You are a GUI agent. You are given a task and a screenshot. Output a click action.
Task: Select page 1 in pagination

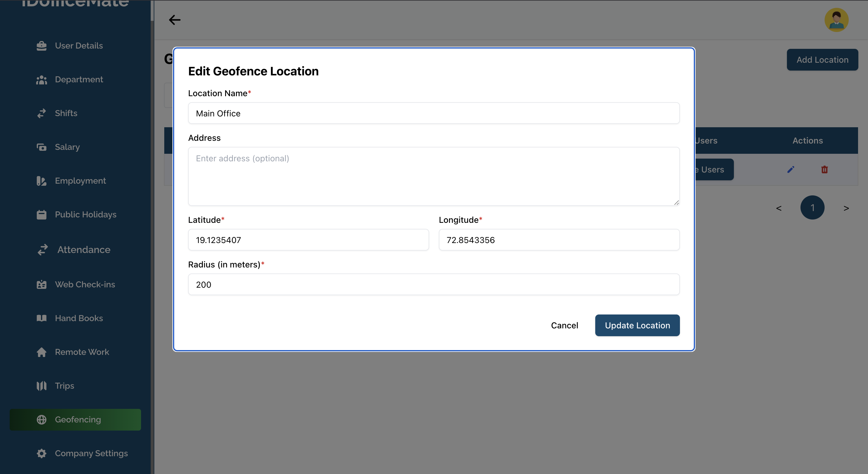point(813,208)
